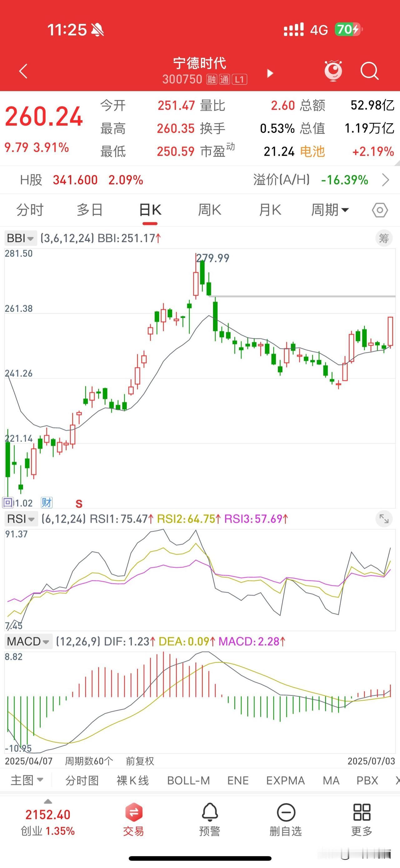The height and width of the screenshot is (868, 400).
Task: Open the robot assistant icon
Action: (x=333, y=71)
